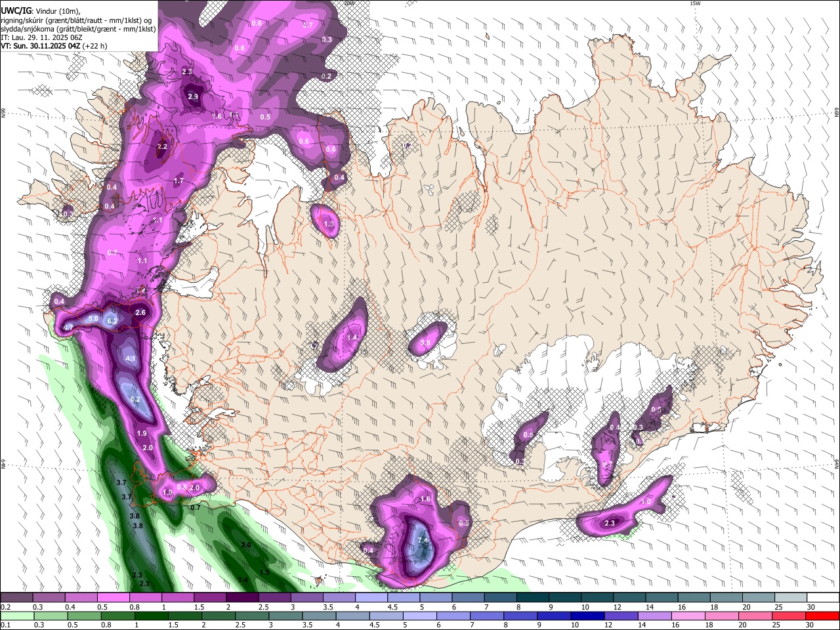Click the 1.0 precipitation value on the map
The image size is (840, 630).
click(646, 501)
